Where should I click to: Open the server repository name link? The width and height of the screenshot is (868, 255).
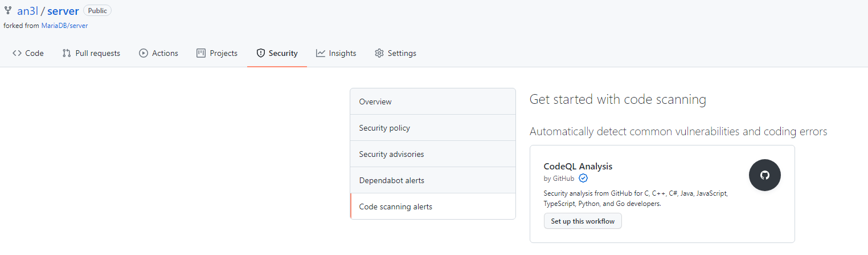(x=63, y=11)
